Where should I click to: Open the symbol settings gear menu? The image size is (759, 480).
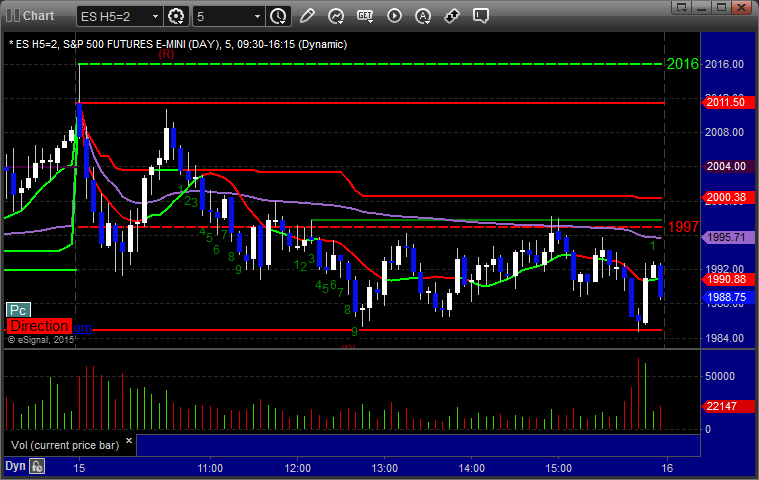(176, 16)
